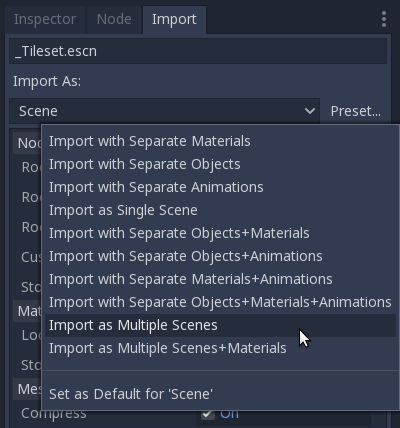Click the Scene dropdown chevron arrow
This screenshot has height=428, width=400.
coord(310,111)
